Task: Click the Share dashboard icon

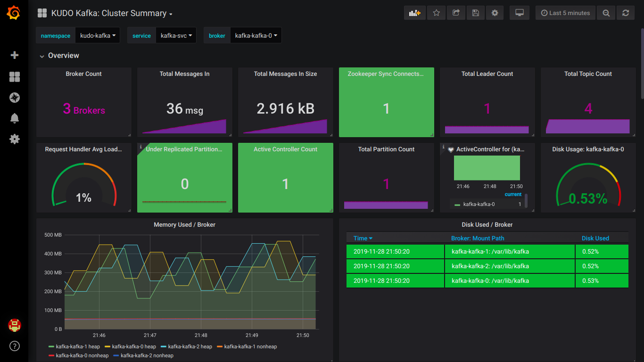Action: pos(456,13)
